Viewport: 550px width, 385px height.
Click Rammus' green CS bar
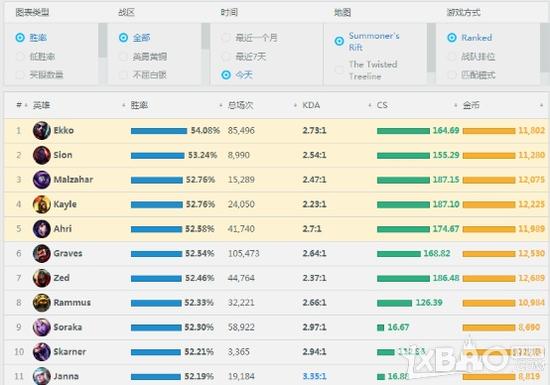click(x=395, y=303)
